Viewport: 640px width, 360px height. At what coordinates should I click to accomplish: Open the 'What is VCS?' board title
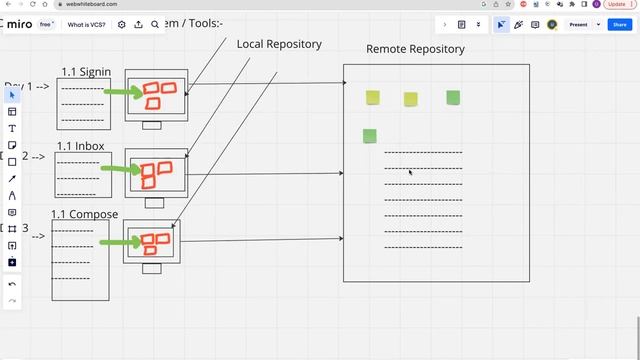(86, 24)
